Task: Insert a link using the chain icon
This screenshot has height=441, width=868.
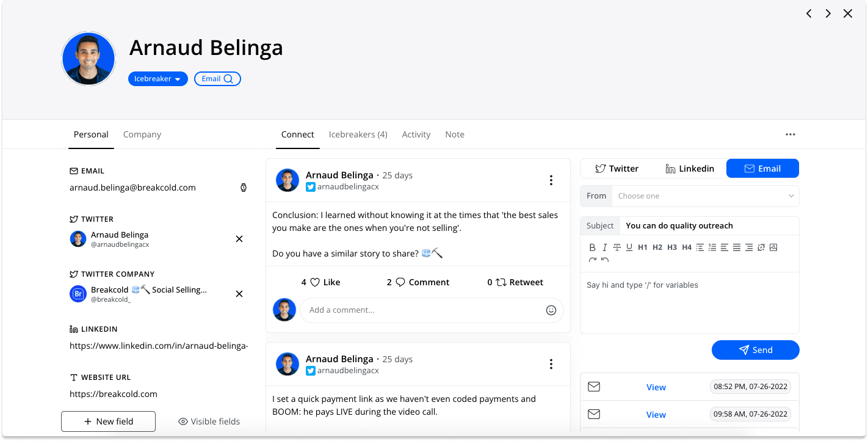Action: point(761,247)
